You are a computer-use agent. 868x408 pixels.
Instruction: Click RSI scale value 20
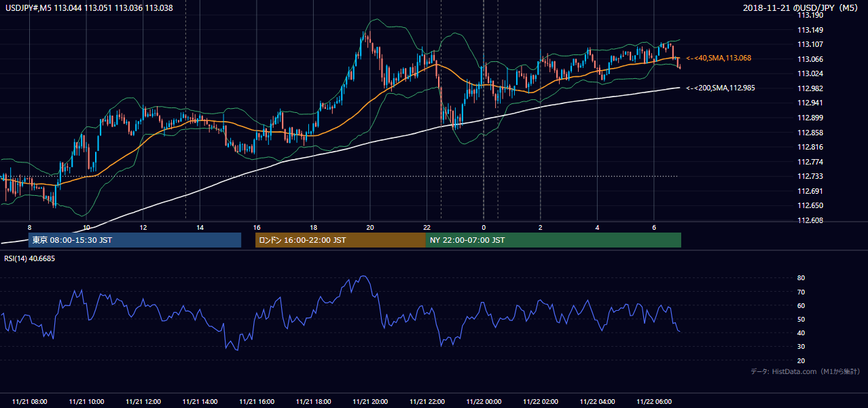click(801, 360)
